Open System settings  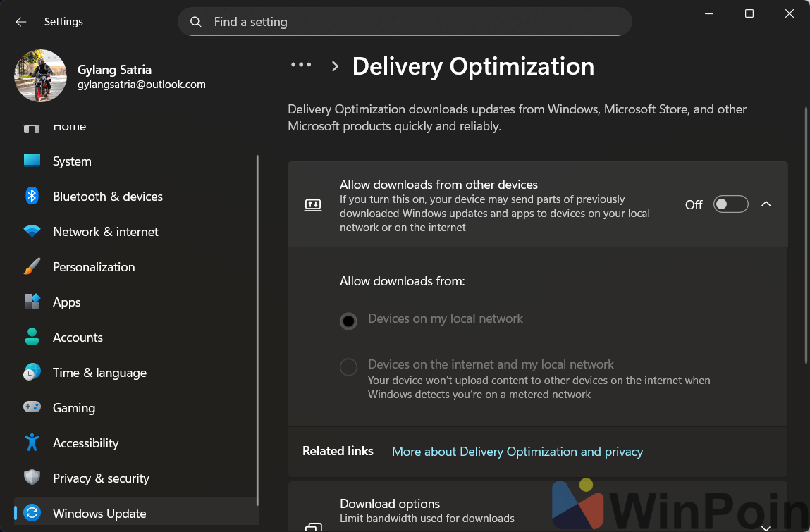point(135,161)
